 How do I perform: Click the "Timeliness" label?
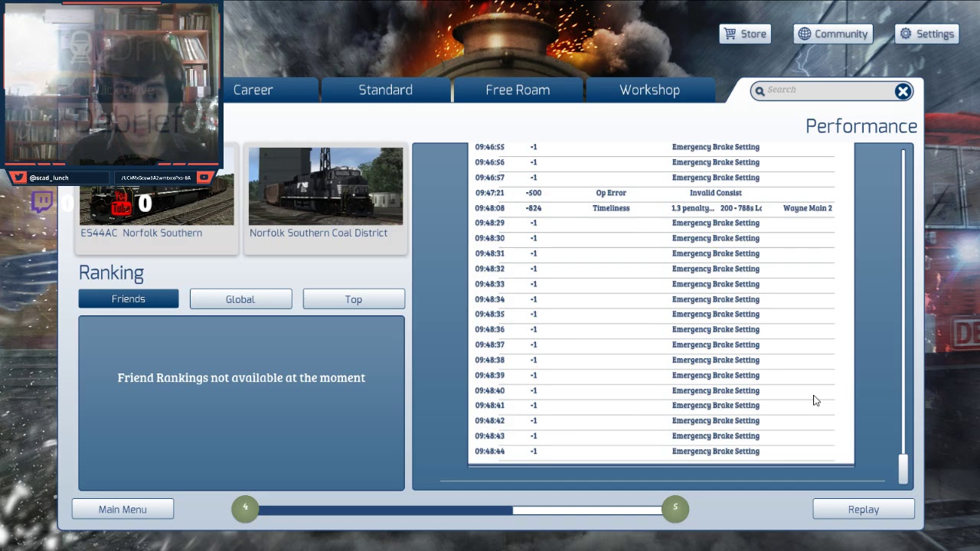click(x=611, y=208)
